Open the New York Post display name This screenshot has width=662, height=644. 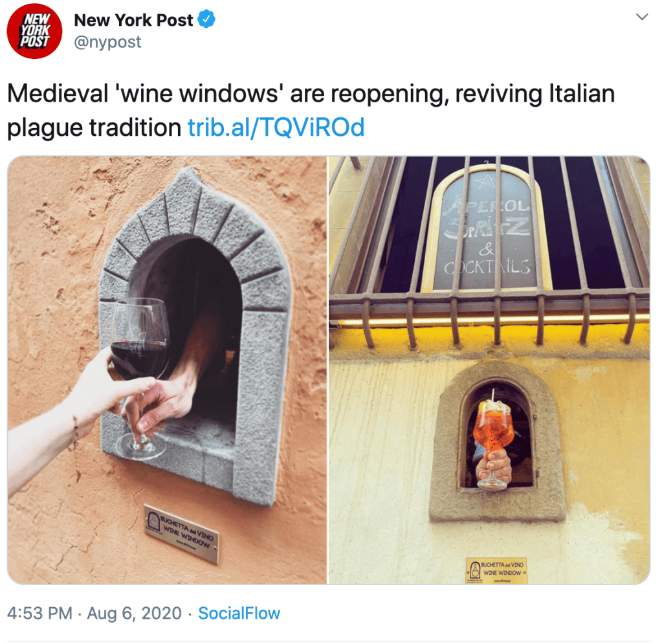(x=133, y=20)
